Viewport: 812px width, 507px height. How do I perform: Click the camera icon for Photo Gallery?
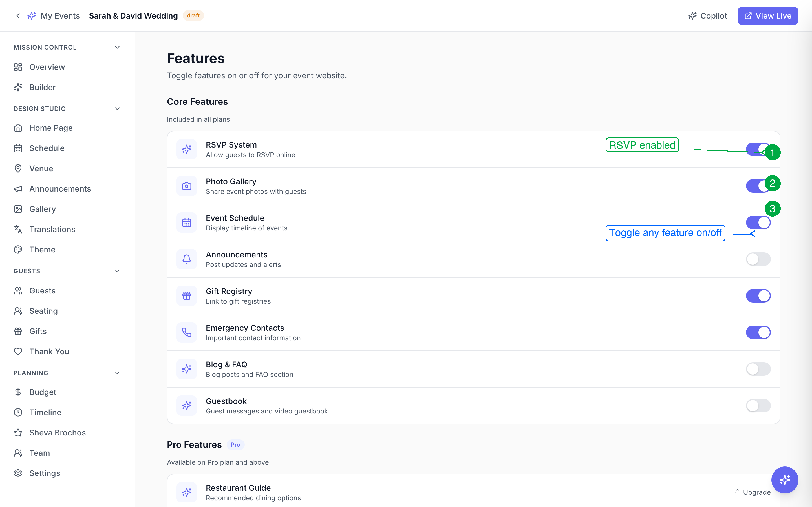coord(187,186)
